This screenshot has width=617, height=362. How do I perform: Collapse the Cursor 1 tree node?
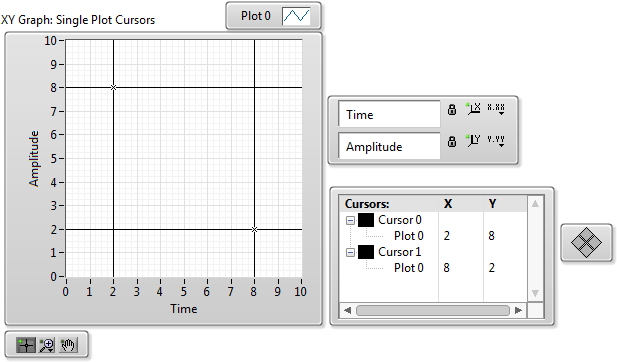pyautogui.click(x=350, y=252)
